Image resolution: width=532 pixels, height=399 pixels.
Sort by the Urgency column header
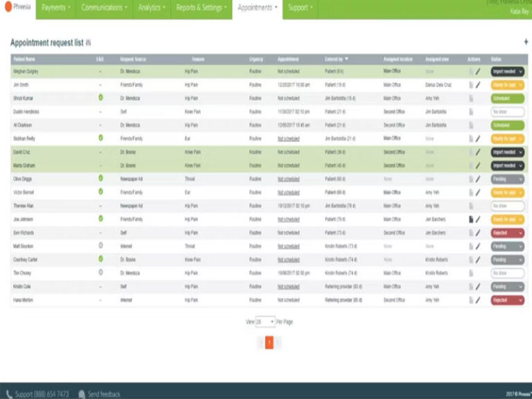coord(256,59)
